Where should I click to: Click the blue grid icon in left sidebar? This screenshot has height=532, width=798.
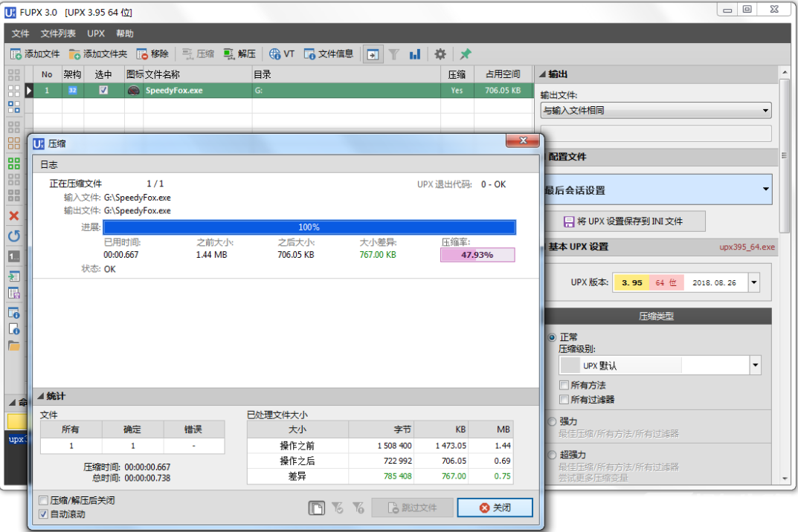click(13, 107)
